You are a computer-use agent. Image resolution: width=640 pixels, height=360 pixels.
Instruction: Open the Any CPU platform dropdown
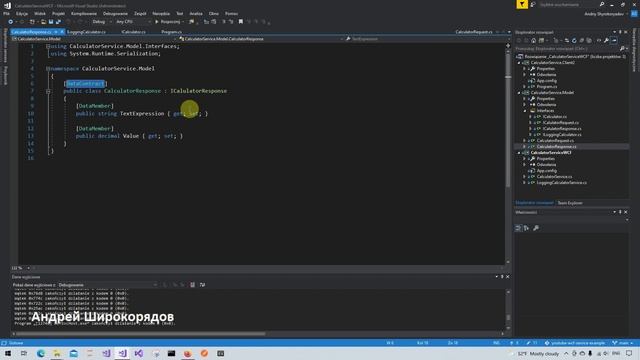133,22
